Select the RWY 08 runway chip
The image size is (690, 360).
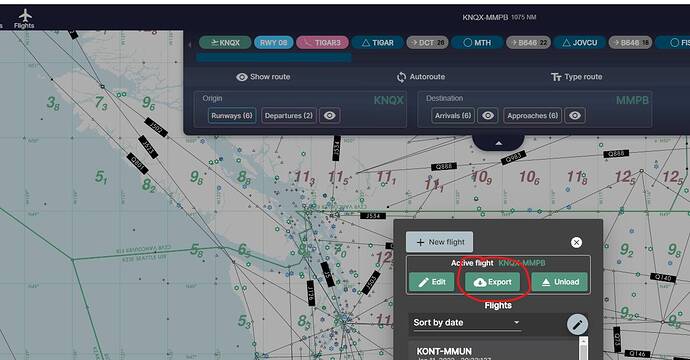point(273,43)
